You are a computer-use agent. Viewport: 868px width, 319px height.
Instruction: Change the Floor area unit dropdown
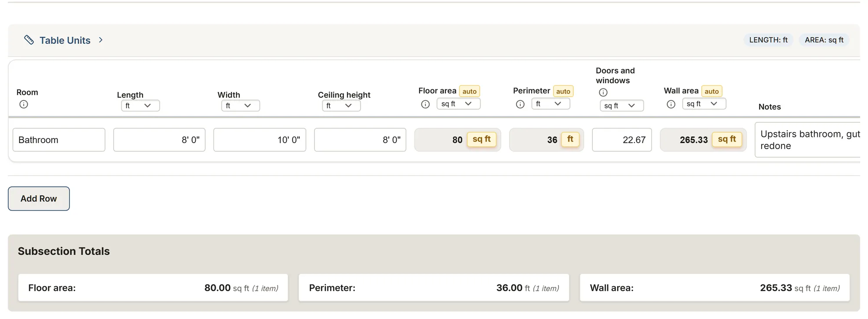click(x=458, y=104)
